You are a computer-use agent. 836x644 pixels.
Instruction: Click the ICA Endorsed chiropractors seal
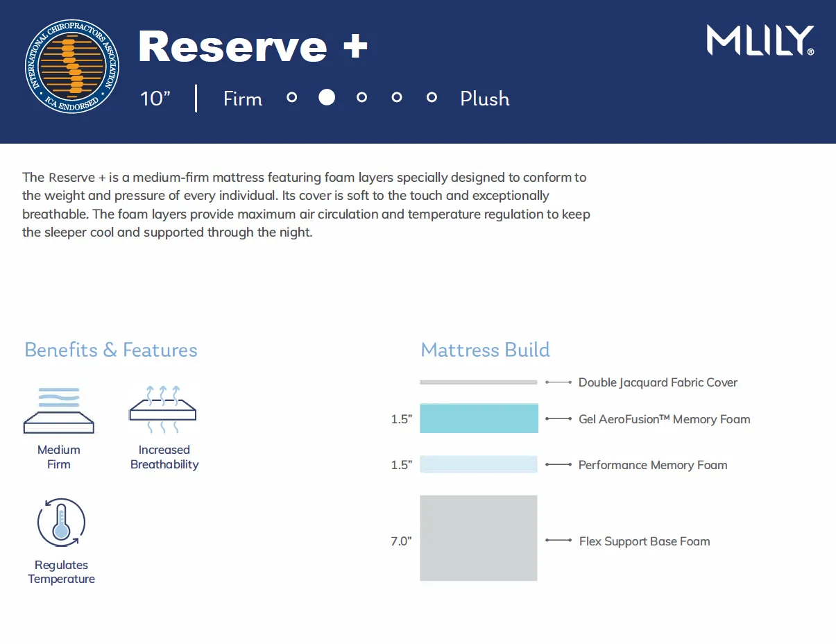pos(72,65)
